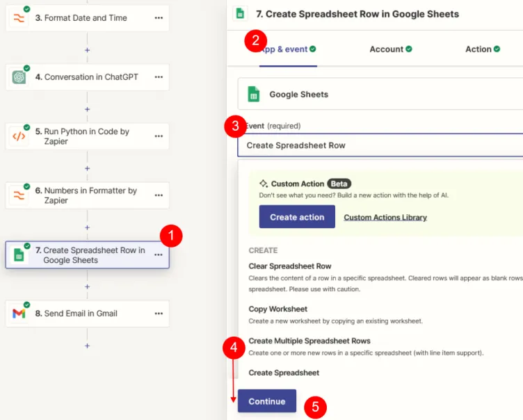Select step 7 Create Spreadsheet Row in Google Sheets
523x420 pixels.
[x=88, y=255]
